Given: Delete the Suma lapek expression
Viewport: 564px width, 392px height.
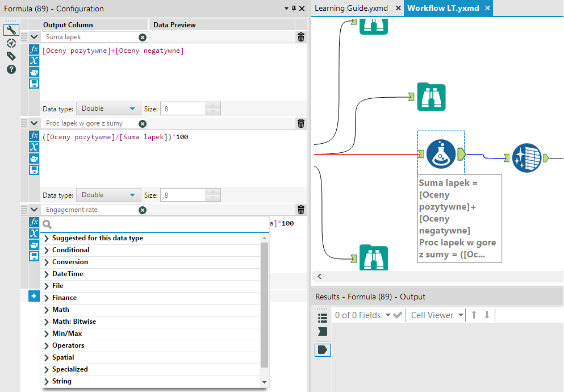Looking at the screenshot, I should (300, 37).
